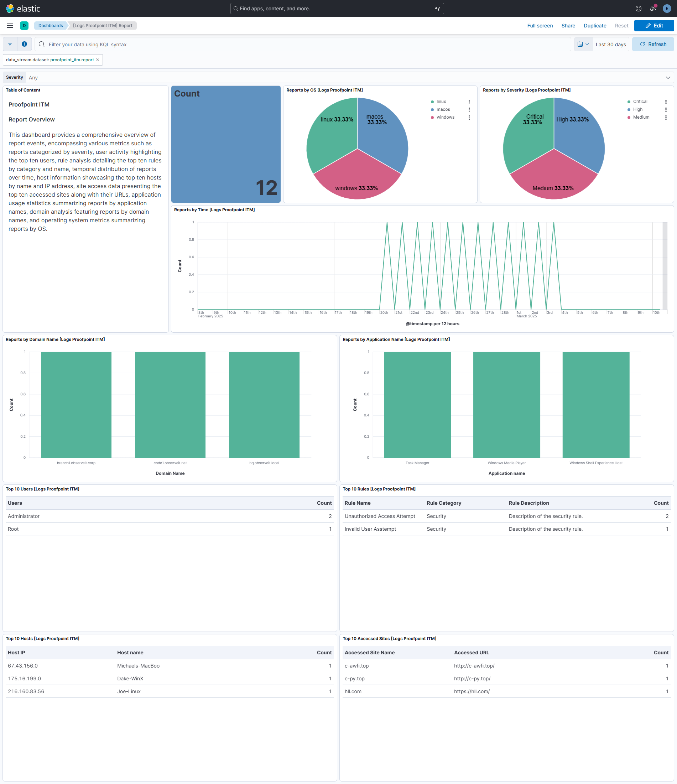Click the Share menu item
The height and width of the screenshot is (784, 677).
click(x=568, y=26)
